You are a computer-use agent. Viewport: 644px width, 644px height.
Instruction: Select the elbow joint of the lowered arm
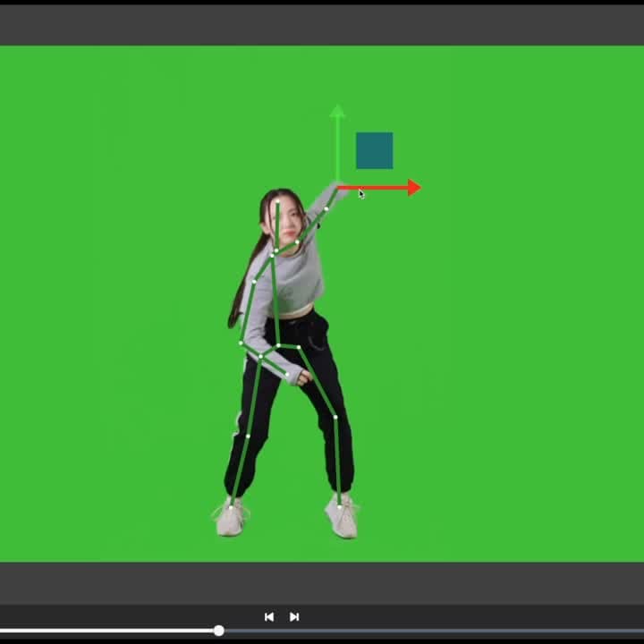[241, 342]
